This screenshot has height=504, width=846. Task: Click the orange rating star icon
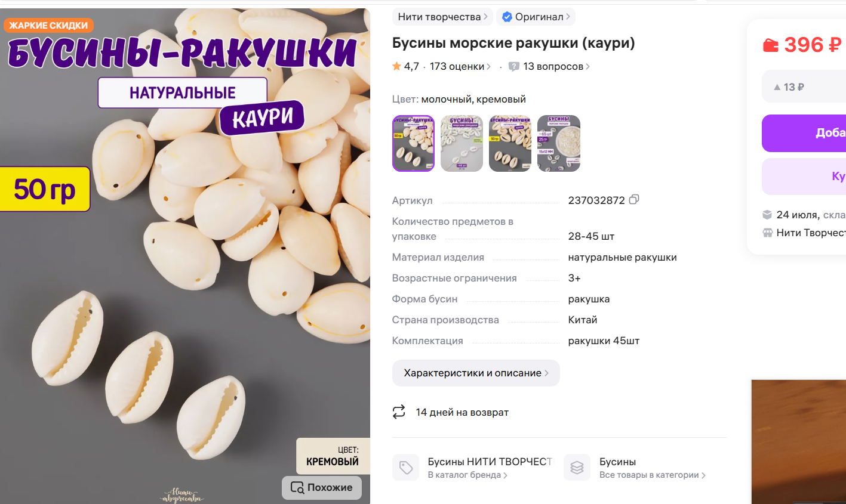point(396,66)
